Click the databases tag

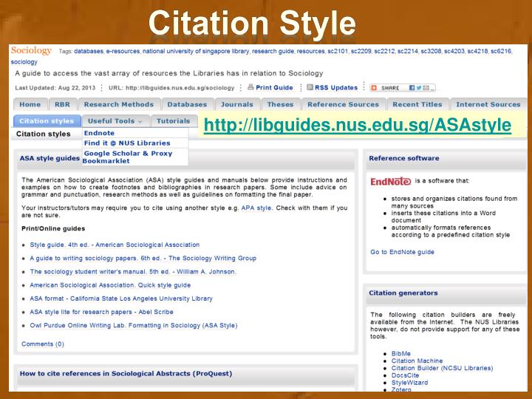coord(89,51)
